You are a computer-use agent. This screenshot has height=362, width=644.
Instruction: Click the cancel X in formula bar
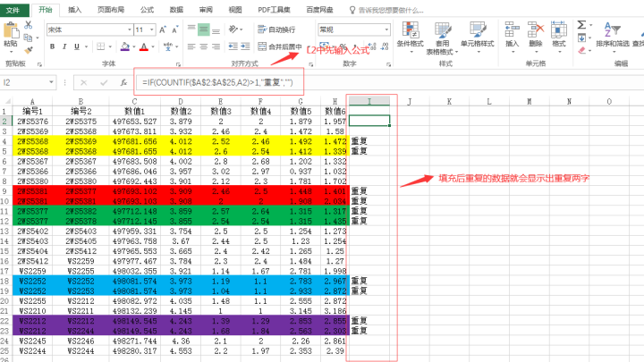(x=84, y=82)
